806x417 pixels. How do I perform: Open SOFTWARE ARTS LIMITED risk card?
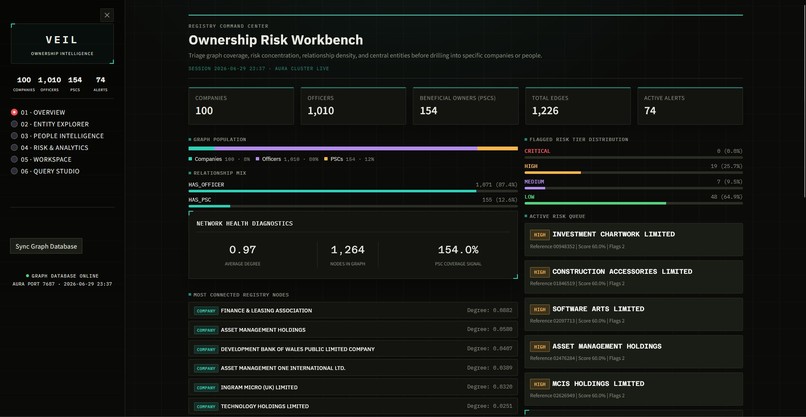[x=633, y=315]
